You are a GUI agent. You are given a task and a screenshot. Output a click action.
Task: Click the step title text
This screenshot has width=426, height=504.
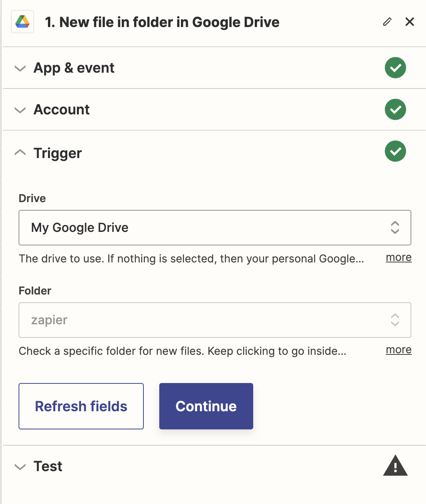click(162, 22)
